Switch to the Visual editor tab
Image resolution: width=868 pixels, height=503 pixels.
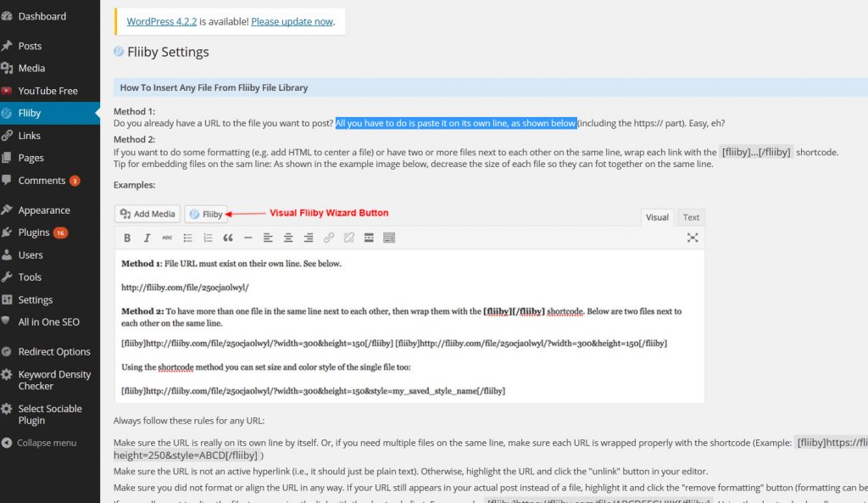657,217
